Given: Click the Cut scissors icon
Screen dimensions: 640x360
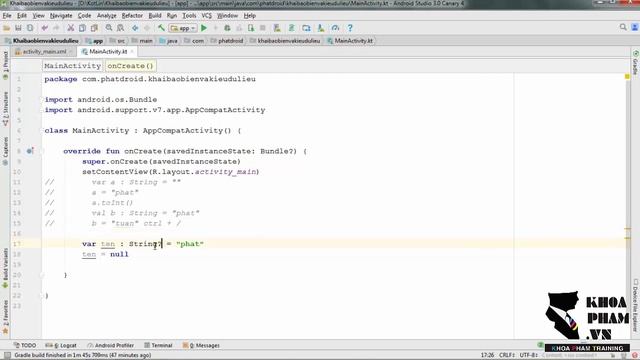Looking at the screenshot, I should (x=71, y=28).
